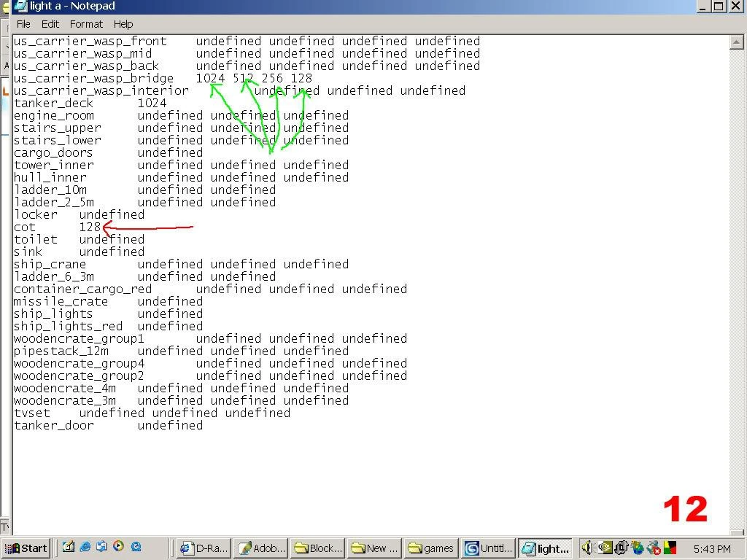
Task: Click the value 256 on the wasp_bridge line
Action: click(272, 78)
